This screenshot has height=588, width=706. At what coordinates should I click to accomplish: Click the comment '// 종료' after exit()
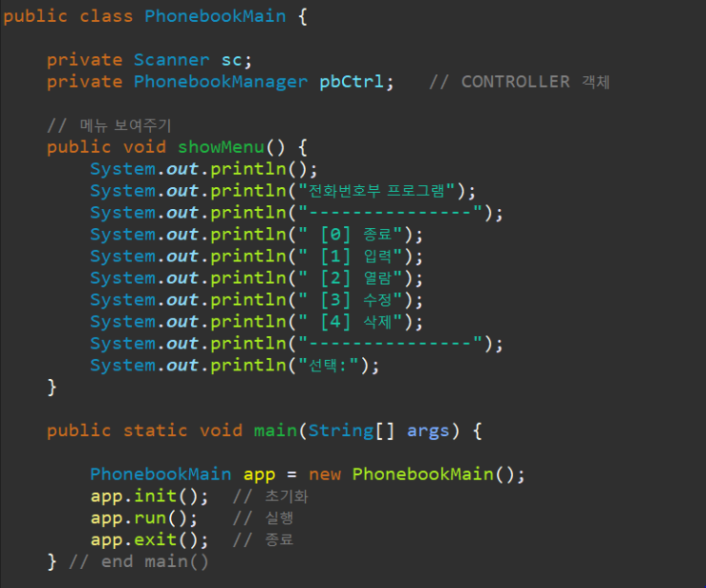(x=263, y=540)
